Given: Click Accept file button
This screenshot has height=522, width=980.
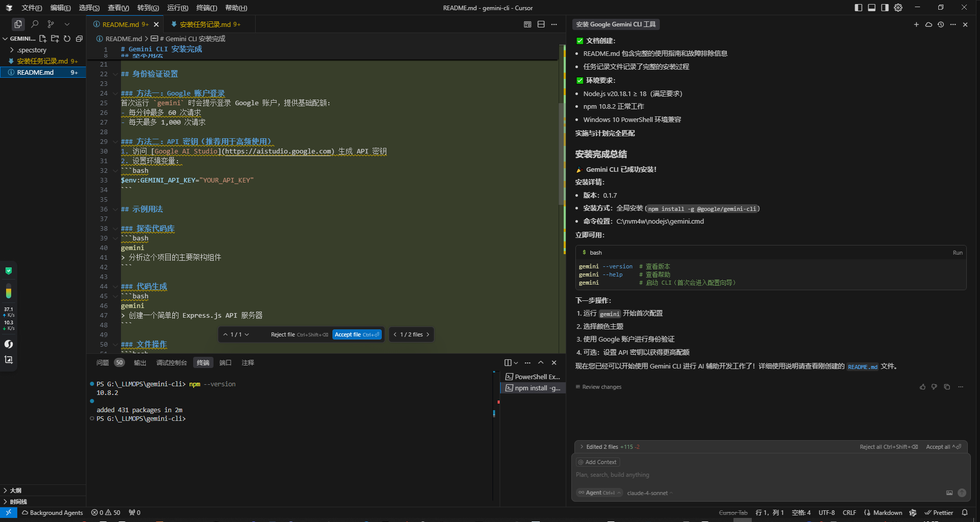Looking at the screenshot, I should (x=357, y=334).
